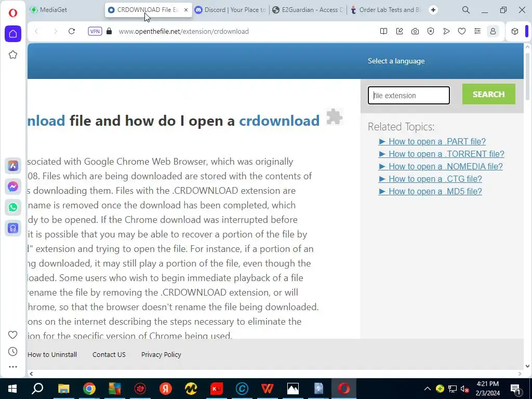Open Photos app from taskbar
The height and width of the screenshot is (399, 532).
(293, 389)
